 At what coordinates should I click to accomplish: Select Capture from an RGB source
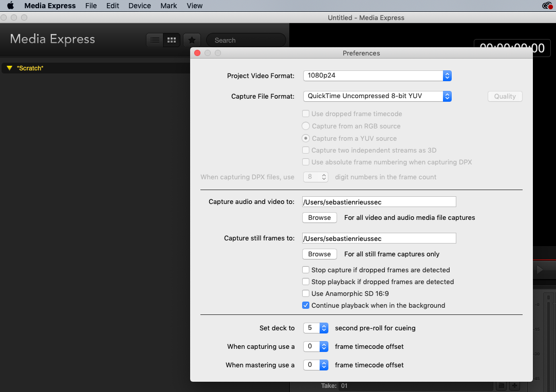tap(306, 126)
